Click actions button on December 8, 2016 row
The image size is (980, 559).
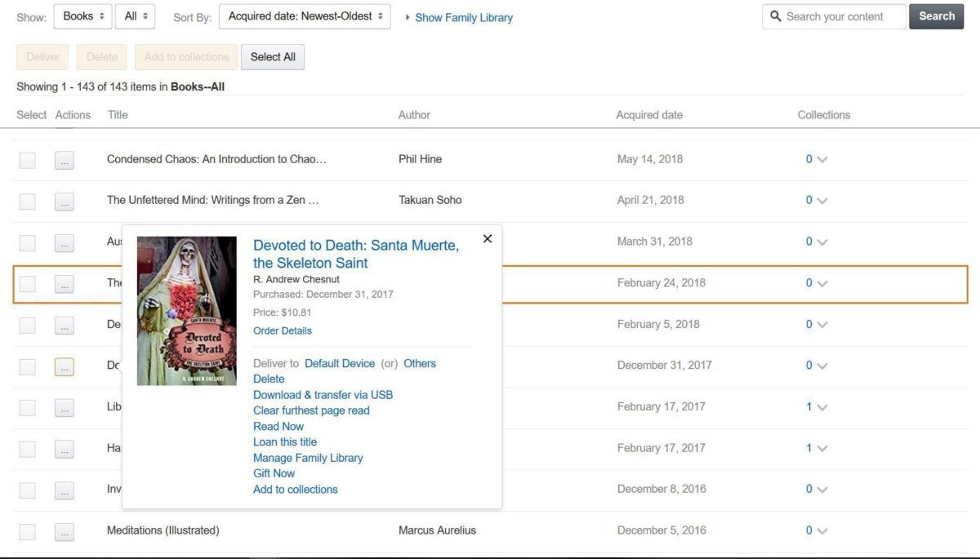coord(65,490)
